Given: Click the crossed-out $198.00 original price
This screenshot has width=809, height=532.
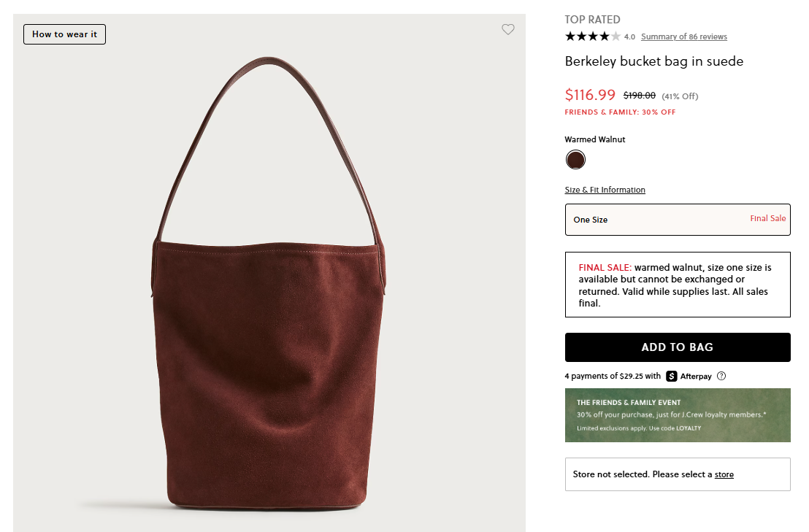Looking at the screenshot, I should tap(639, 96).
